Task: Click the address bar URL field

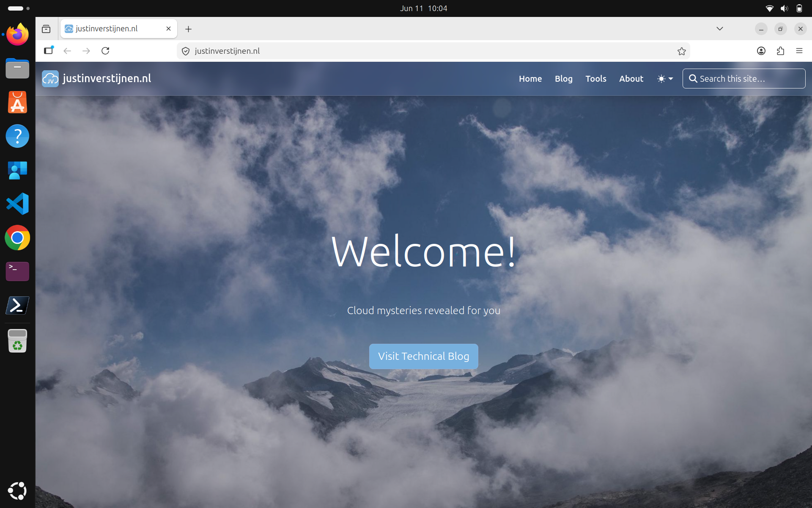Action: (x=433, y=51)
